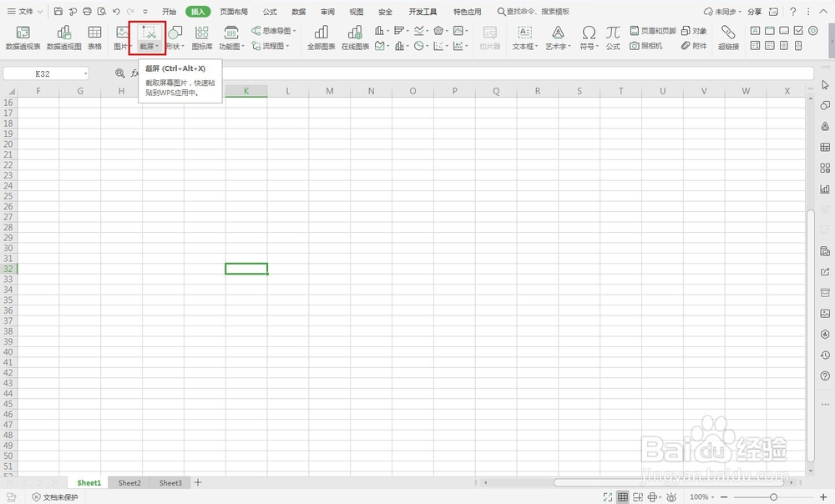The width and height of the screenshot is (835, 504).
Task: Insert a table (表格)
Action: pos(95,38)
